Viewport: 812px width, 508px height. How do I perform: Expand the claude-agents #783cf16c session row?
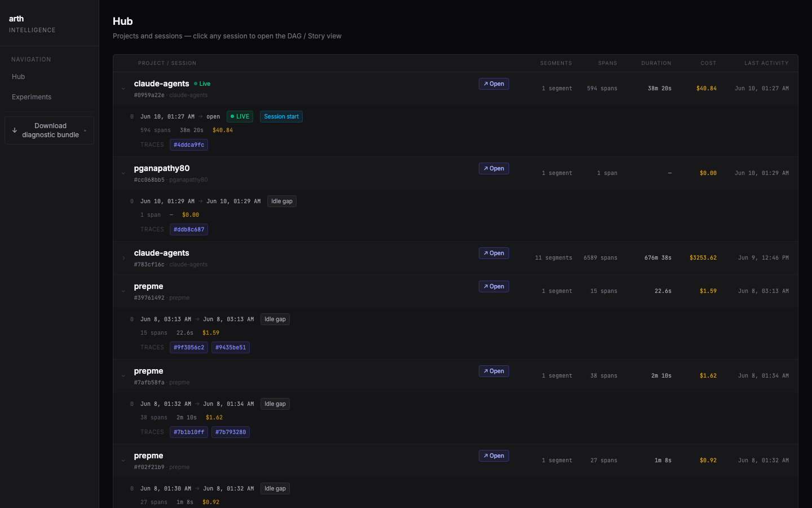(123, 258)
